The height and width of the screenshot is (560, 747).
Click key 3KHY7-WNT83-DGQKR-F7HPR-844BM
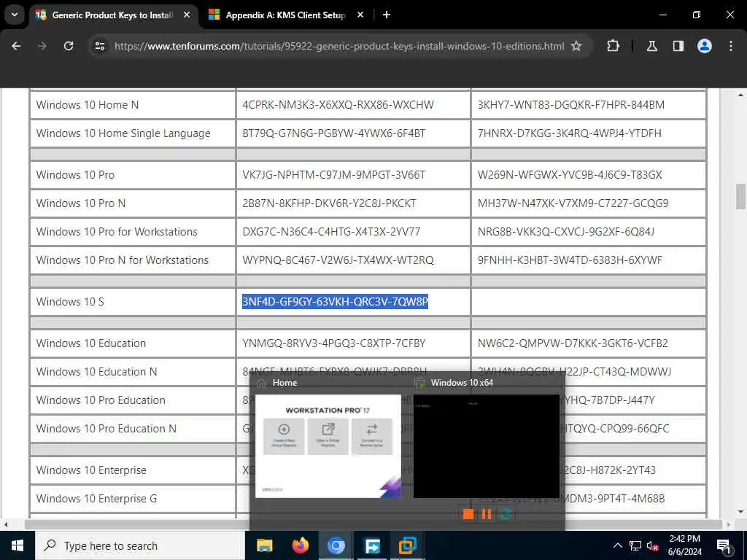point(571,105)
